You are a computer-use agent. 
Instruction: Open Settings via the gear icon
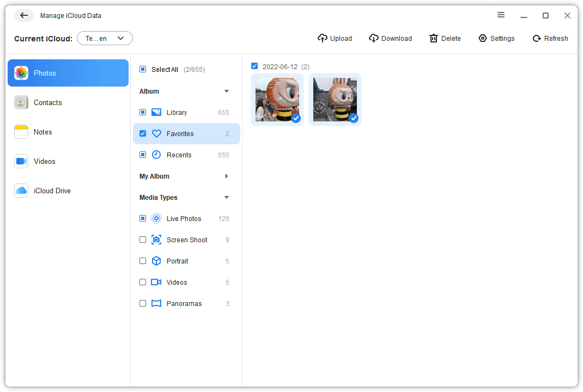[483, 38]
